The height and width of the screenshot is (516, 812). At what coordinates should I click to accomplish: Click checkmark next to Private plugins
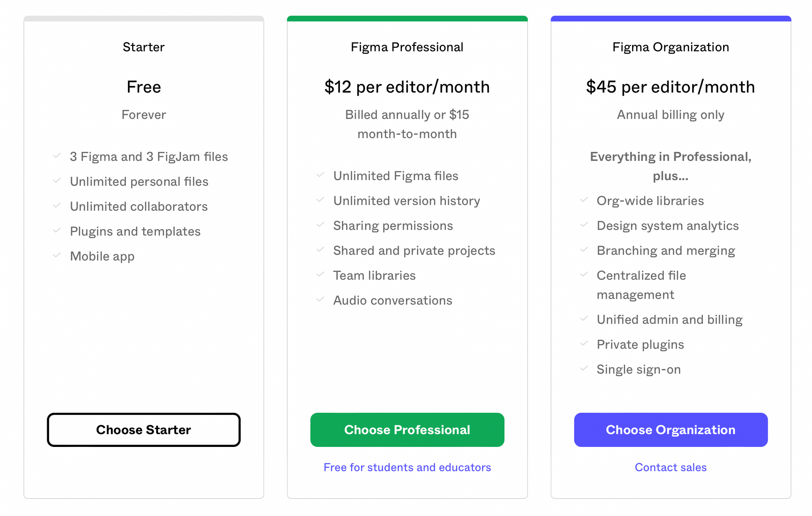point(584,344)
